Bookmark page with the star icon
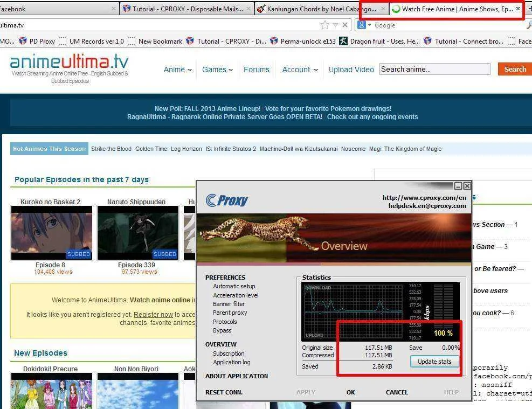532x409 pixels. pyautogui.click(x=324, y=25)
